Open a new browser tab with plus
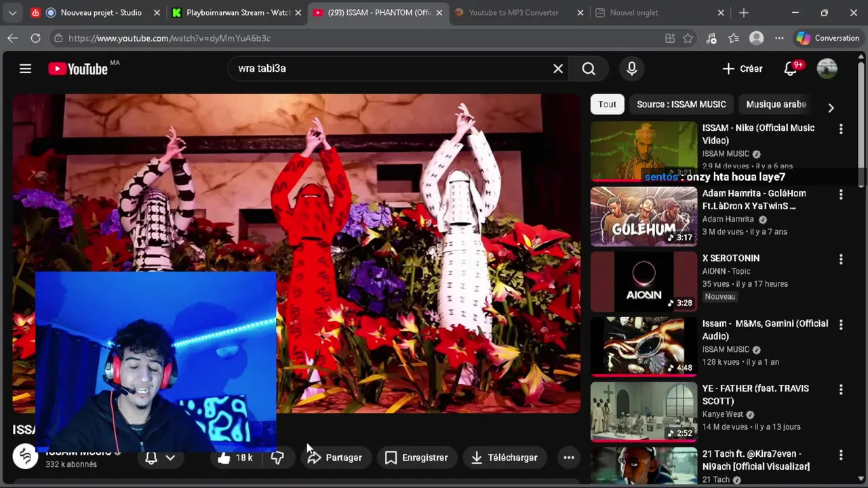 [744, 12]
